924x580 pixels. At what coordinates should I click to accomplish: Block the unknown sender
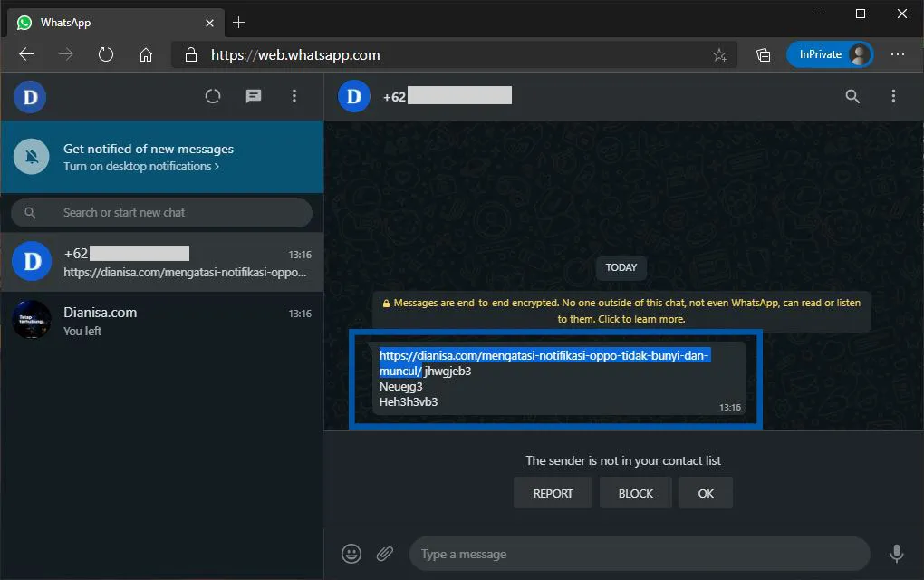[x=635, y=493]
